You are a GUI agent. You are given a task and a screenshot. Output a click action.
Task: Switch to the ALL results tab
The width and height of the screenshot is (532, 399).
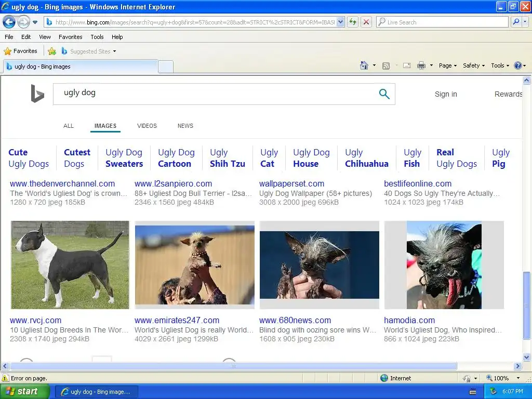pyautogui.click(x=69, y=126)
